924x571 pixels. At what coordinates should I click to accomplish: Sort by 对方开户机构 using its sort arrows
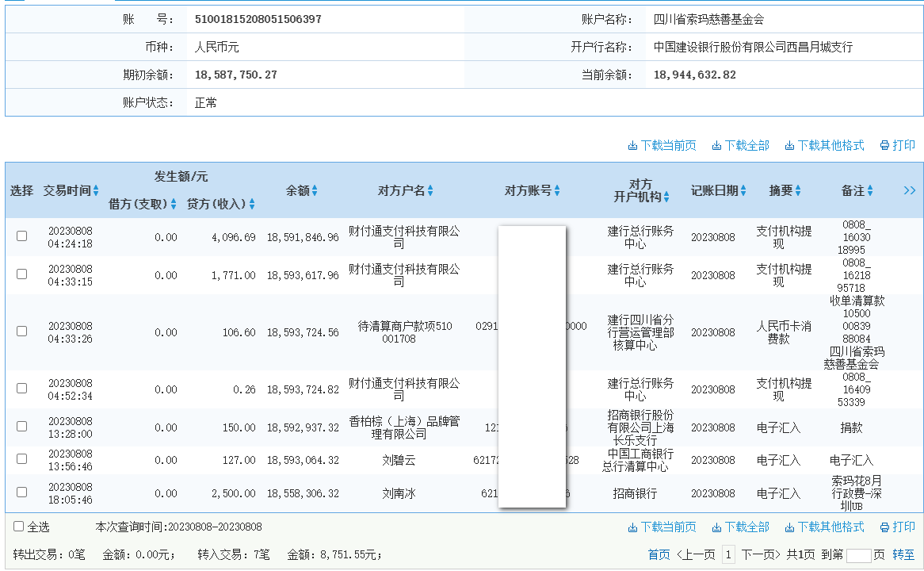click(x=666, y=197)
